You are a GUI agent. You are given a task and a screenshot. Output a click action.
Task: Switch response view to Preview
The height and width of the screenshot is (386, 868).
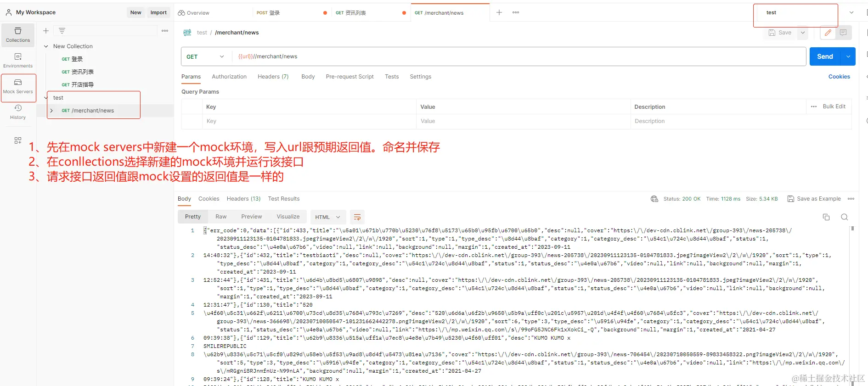[x=252, y=217]
